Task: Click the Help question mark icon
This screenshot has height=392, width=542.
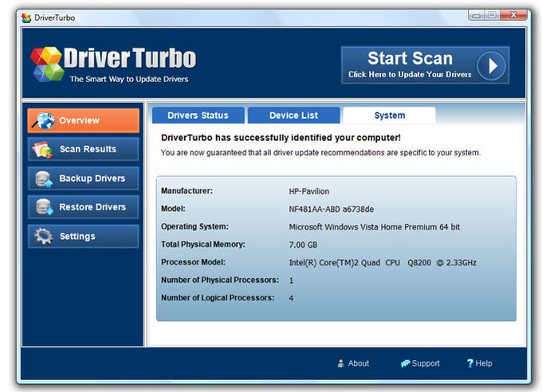Action: [x=469, y=363]
